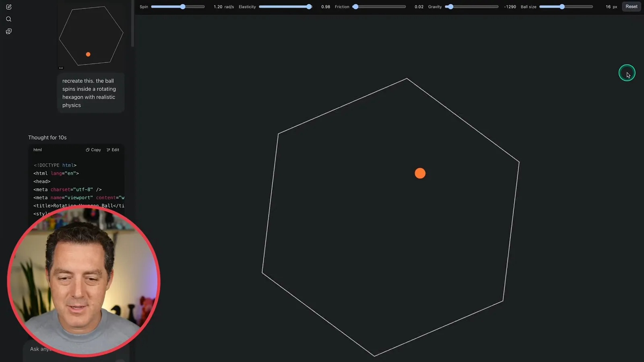Click the '<!DOCTYPE html>' code line
Image resolution: width=644 pixels, height=362 pixels.
pyautogui.click(x=55, y=165)
